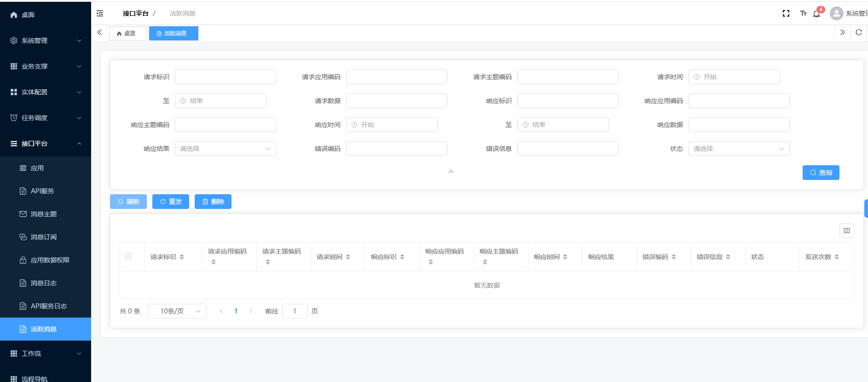Focus the 响应数据 input field
This screenshot has height=382, width=868.
(x=739, y=125)
